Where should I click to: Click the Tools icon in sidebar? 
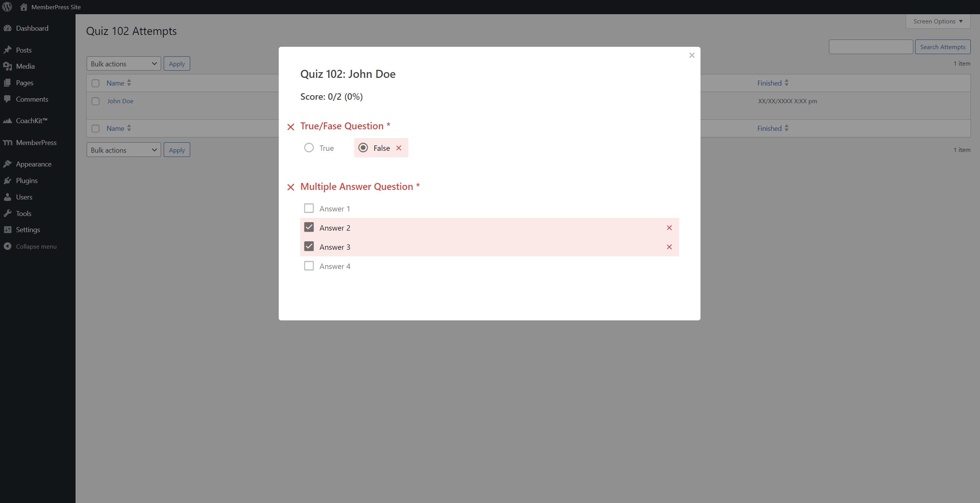pyautogui.click(x=7, y=212)
